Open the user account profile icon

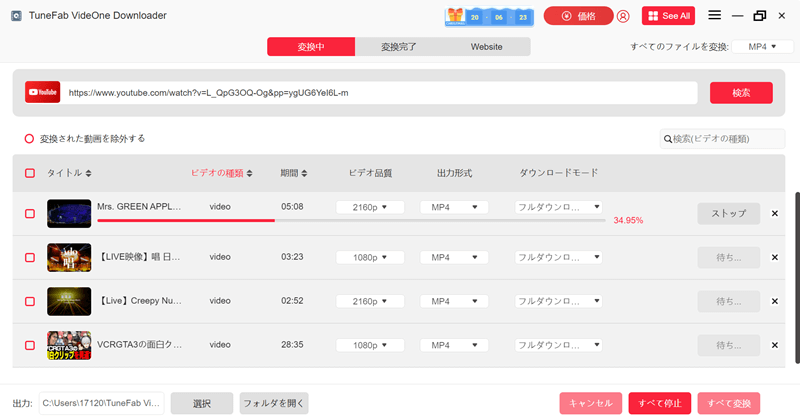(x=623, y=16)
